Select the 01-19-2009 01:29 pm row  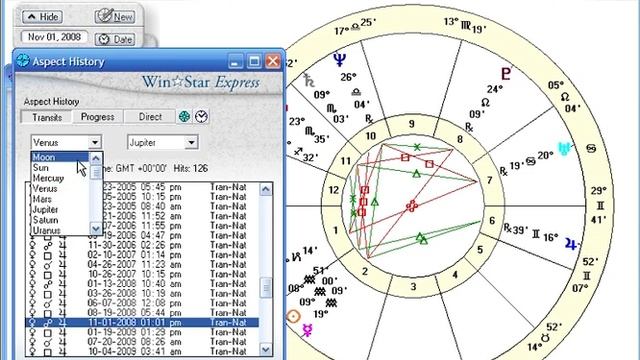(142, 332)
